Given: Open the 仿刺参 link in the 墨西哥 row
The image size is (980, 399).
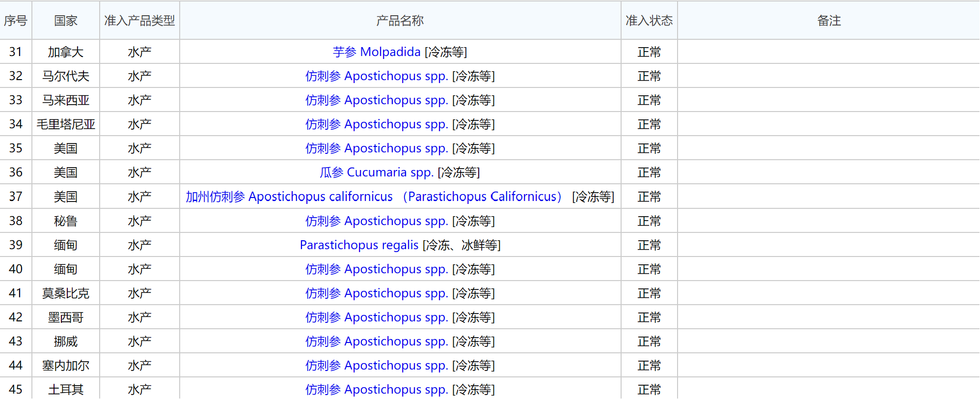Looking at the screenshot, I should point(377,317).
